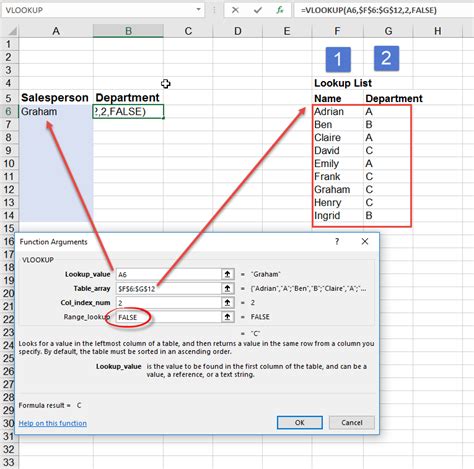
Task: Click the Col_index_num input field
Action: (x=168, y=302)
